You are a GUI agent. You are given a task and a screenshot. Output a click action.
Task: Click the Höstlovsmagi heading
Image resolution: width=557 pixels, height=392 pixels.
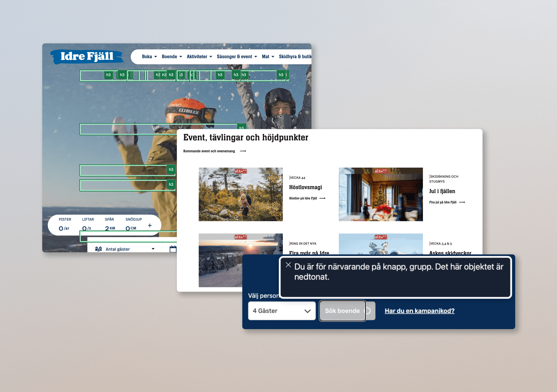point(305,187)
